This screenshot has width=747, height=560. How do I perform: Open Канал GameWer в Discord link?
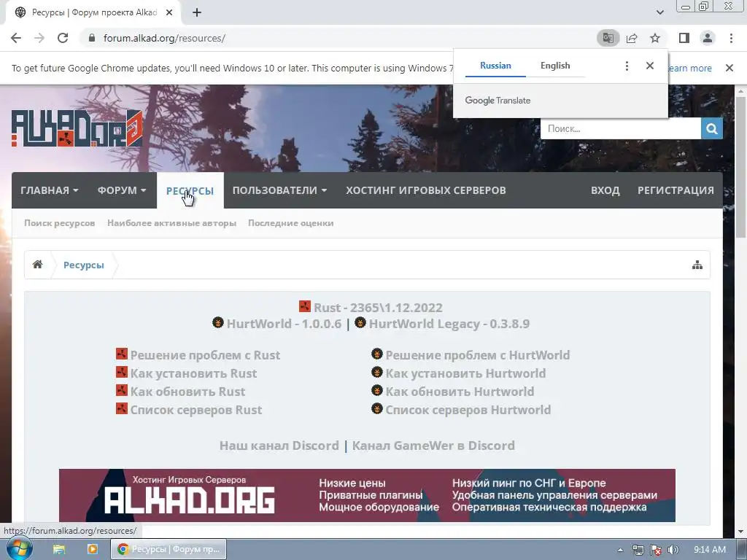433,446
